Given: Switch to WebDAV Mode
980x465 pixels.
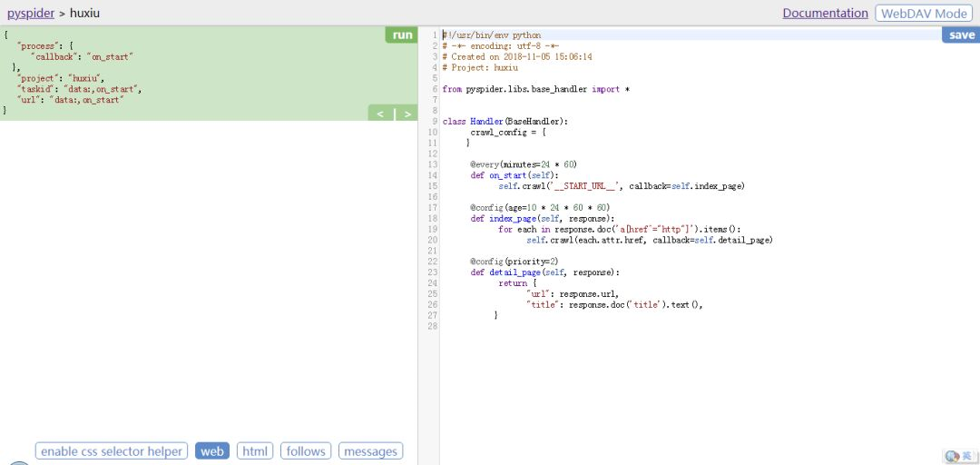Looking at the screenshot, I should pyautogui.click(x=924, y=13).
